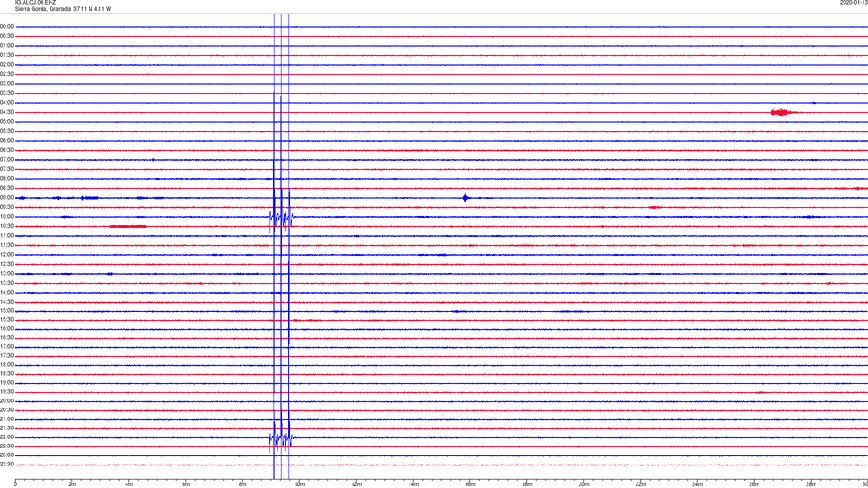Click the 20m axis label

tap(583, 484)
